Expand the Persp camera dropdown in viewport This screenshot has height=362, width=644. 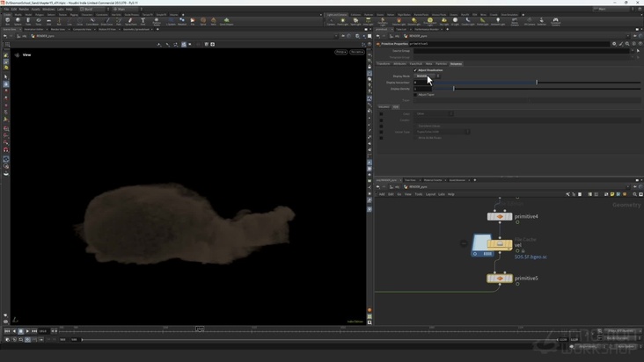click(340, 52)
